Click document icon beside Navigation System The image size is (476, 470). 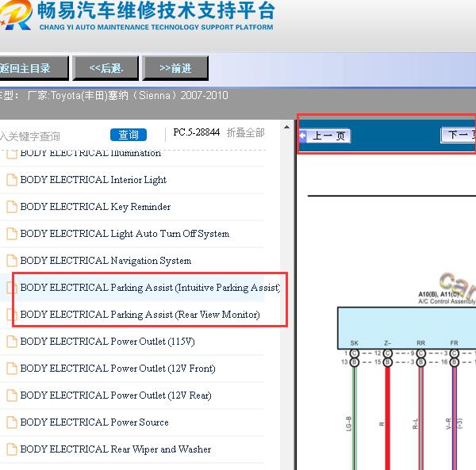[12, 261]
